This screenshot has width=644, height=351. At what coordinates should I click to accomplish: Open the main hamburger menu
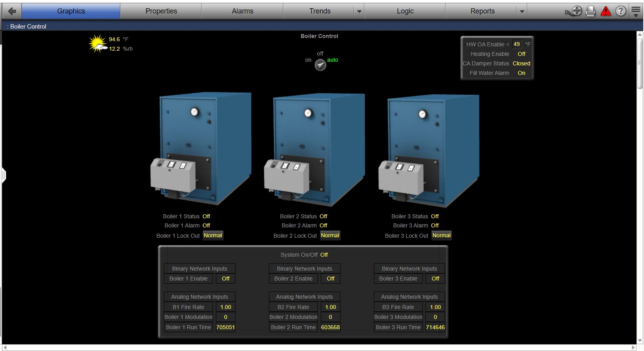click(636, 11)
